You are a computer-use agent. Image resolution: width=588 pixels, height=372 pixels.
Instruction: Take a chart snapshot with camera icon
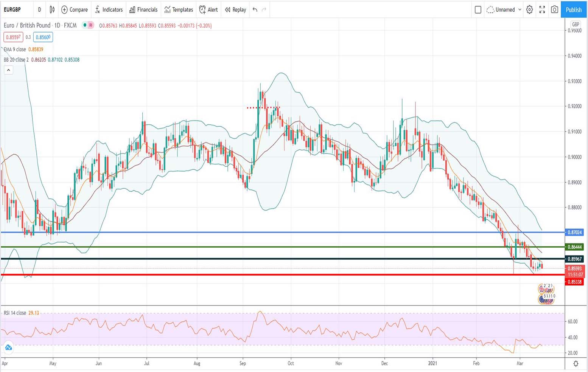tap(555, 10)
